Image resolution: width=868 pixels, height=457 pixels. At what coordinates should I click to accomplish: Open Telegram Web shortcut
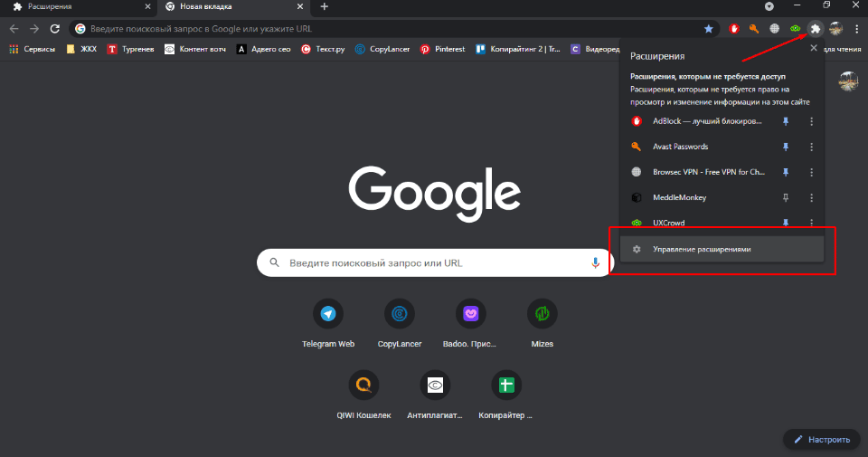[328, 314]
